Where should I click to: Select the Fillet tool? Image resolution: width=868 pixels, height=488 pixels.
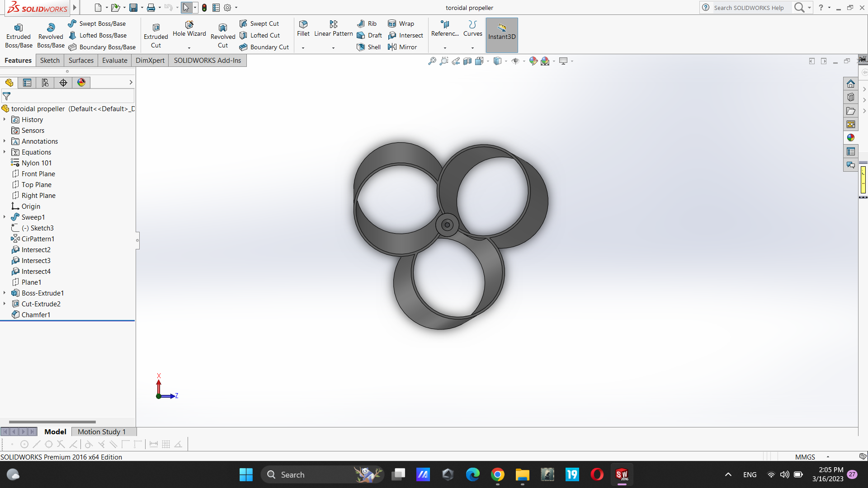303,28
